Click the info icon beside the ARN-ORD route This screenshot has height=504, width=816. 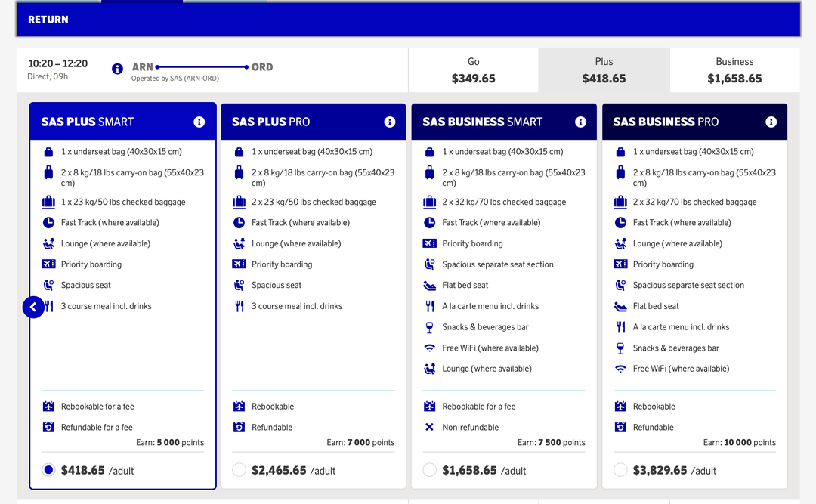[x=117, y=68]
